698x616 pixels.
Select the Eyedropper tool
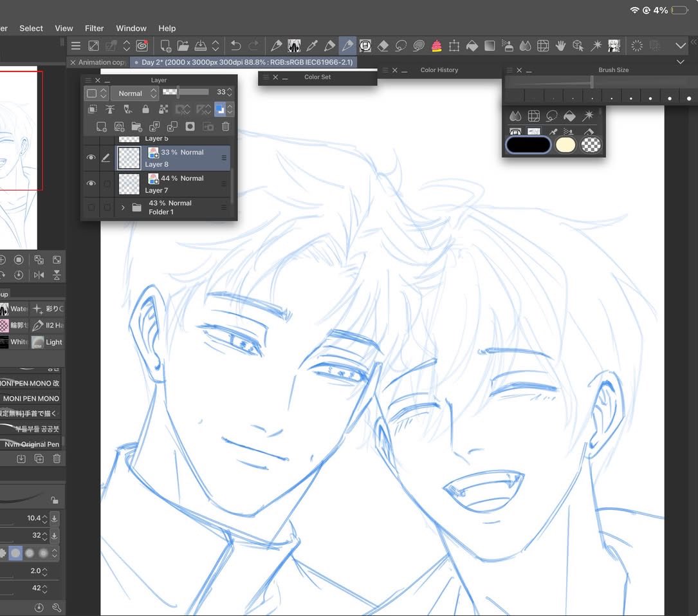[x=312, y=46]
